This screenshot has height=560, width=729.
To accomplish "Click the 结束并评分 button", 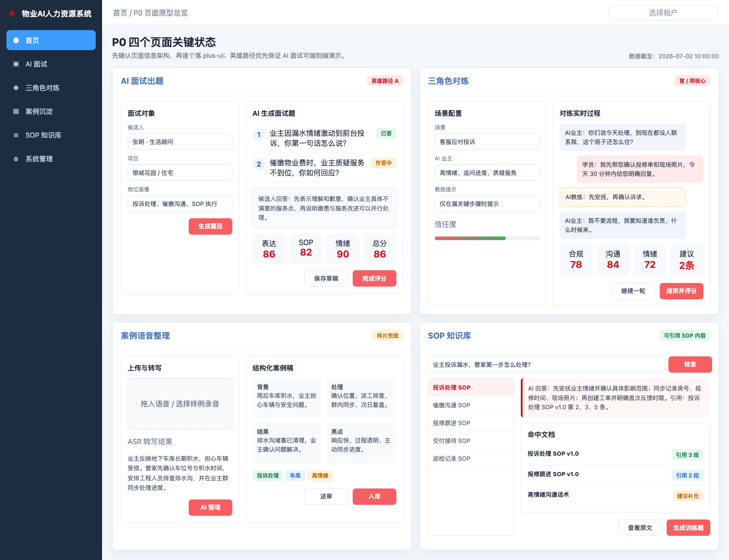I will tap(682, 291).
